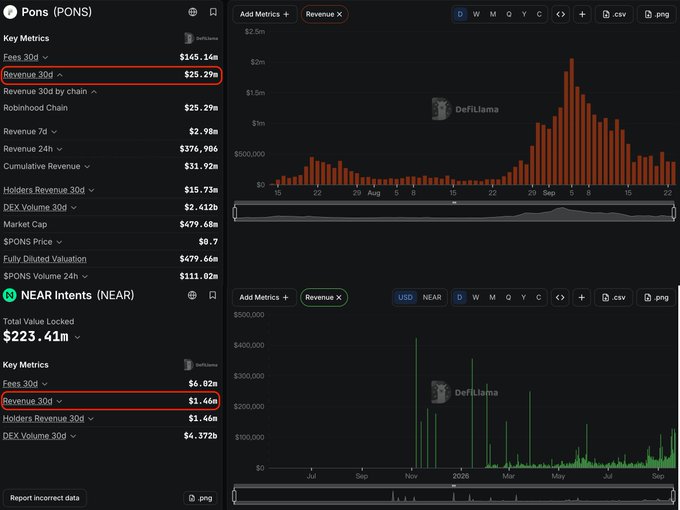The width and height of the screenshot is (680, 510).
Task: Click left handle of Pons range slider
Action: pos(235,212)
